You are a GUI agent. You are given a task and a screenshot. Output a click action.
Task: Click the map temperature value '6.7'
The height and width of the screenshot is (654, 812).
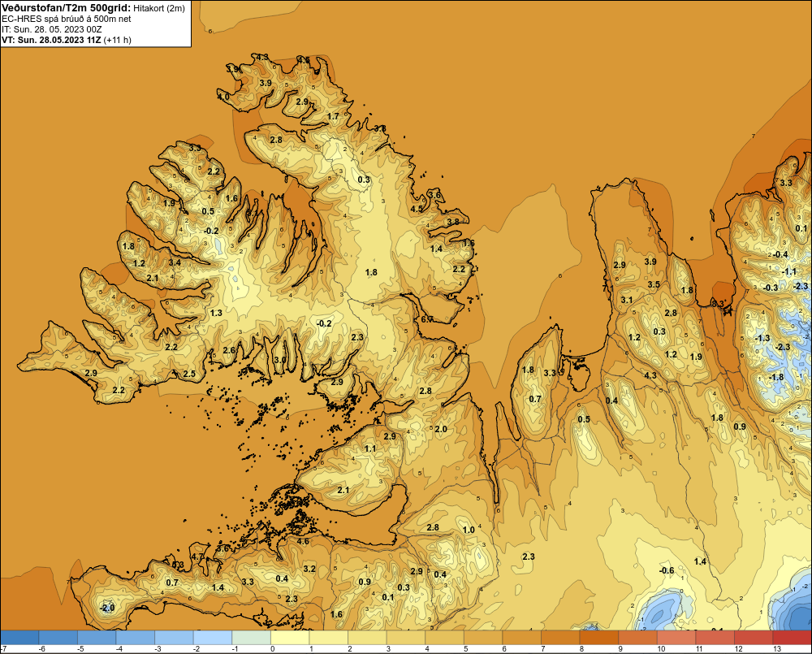[x=427, y=320]
